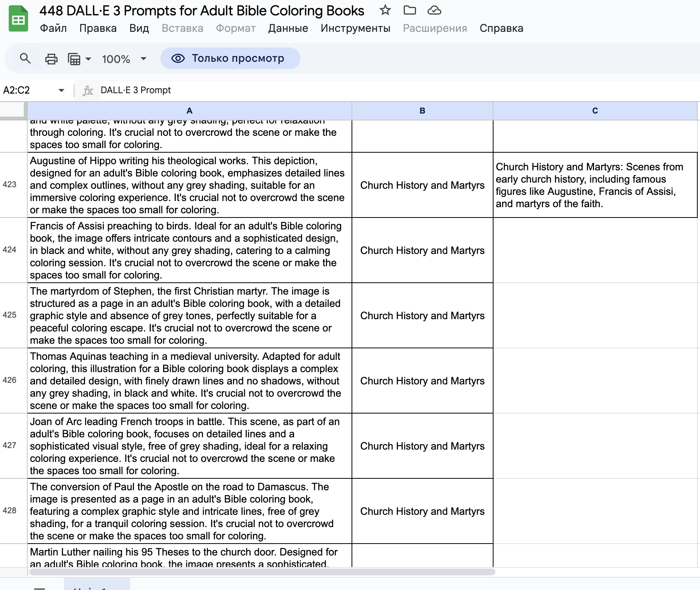700x590 pixels.
Task: Open the Справка menu
Action: (x=501, y=28)
